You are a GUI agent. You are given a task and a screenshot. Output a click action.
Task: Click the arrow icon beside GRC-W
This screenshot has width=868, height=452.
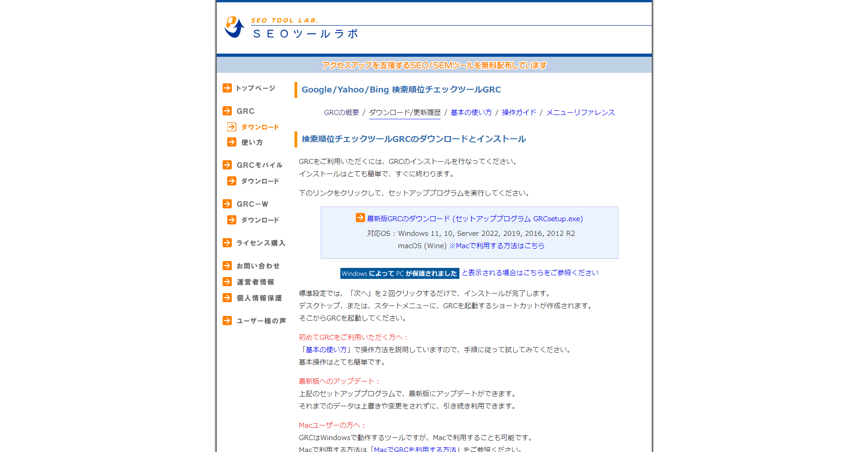click(227, 204)
